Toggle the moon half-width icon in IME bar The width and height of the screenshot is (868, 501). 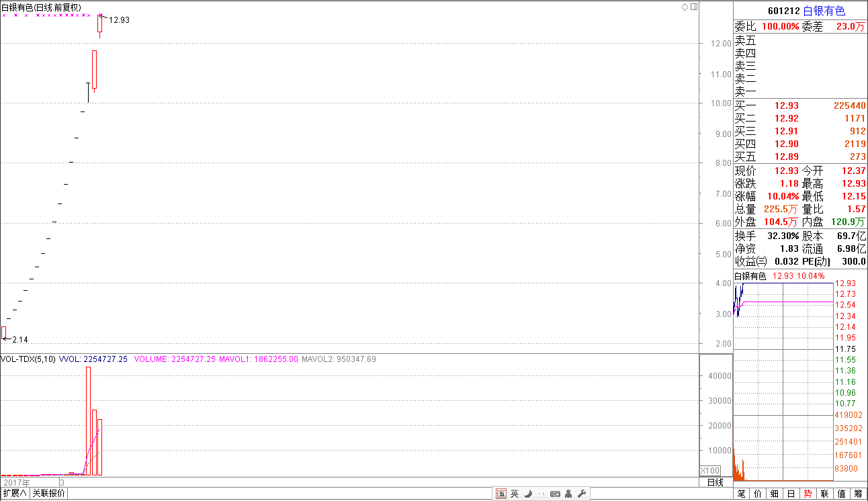(527, 494)
